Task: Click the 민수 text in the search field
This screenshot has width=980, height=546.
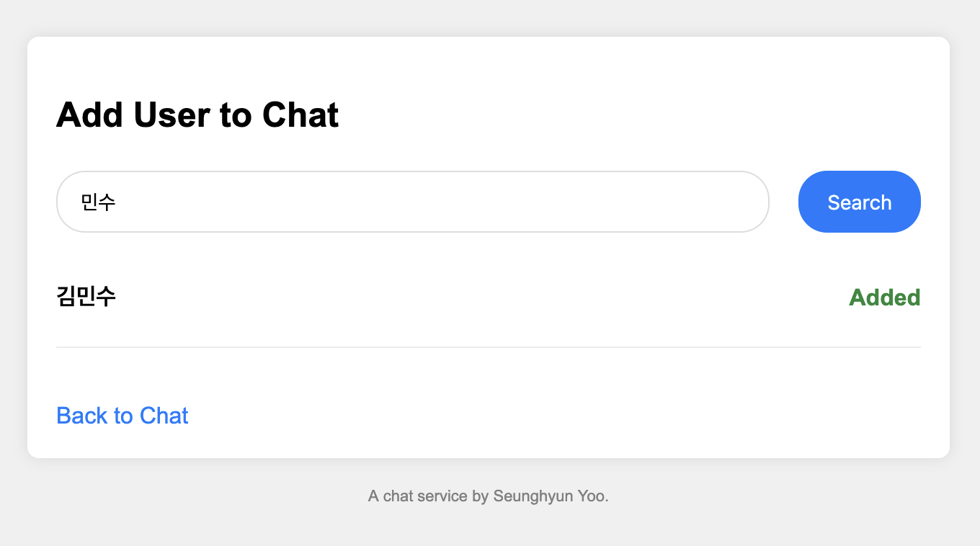Action: click(x=99, y=202)
